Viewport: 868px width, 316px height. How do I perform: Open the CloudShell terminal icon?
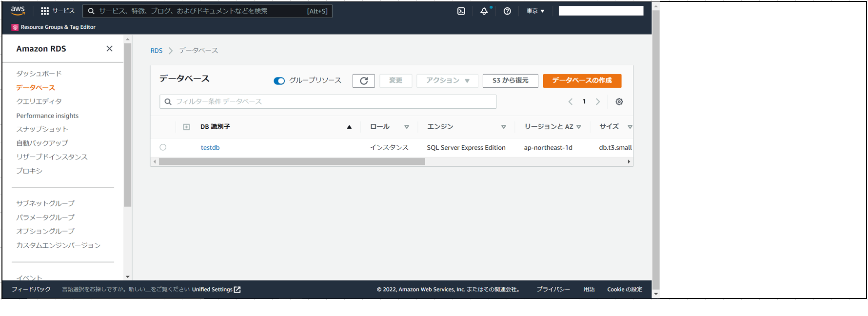(x=461, y=11)
